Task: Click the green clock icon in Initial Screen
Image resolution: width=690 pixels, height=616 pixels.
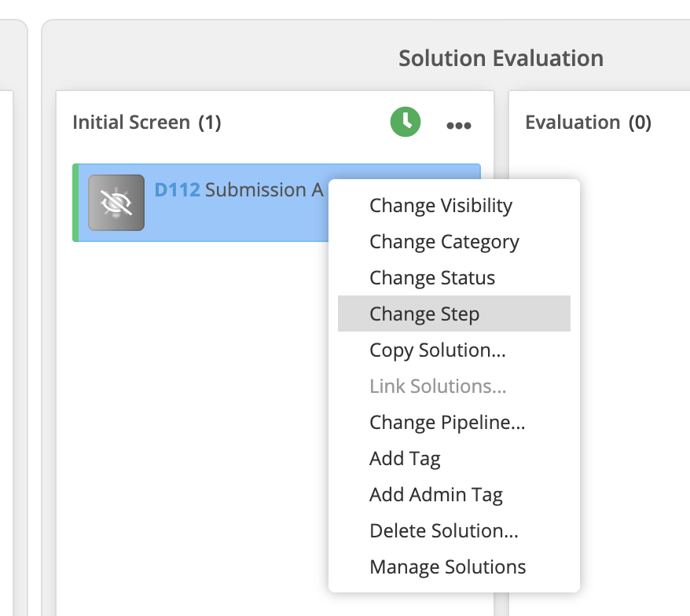Action: tap(406, 122)
